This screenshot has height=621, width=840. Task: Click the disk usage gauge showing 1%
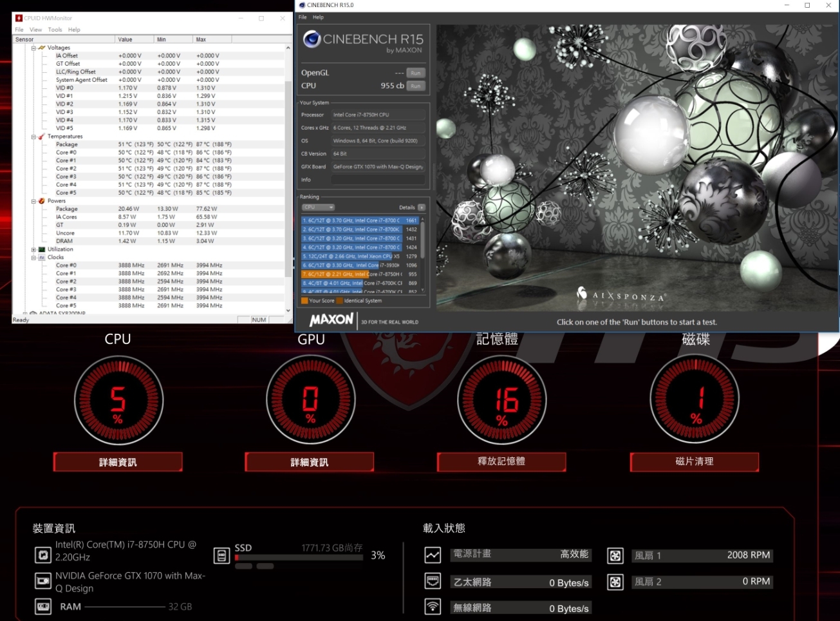click(695, 400)
